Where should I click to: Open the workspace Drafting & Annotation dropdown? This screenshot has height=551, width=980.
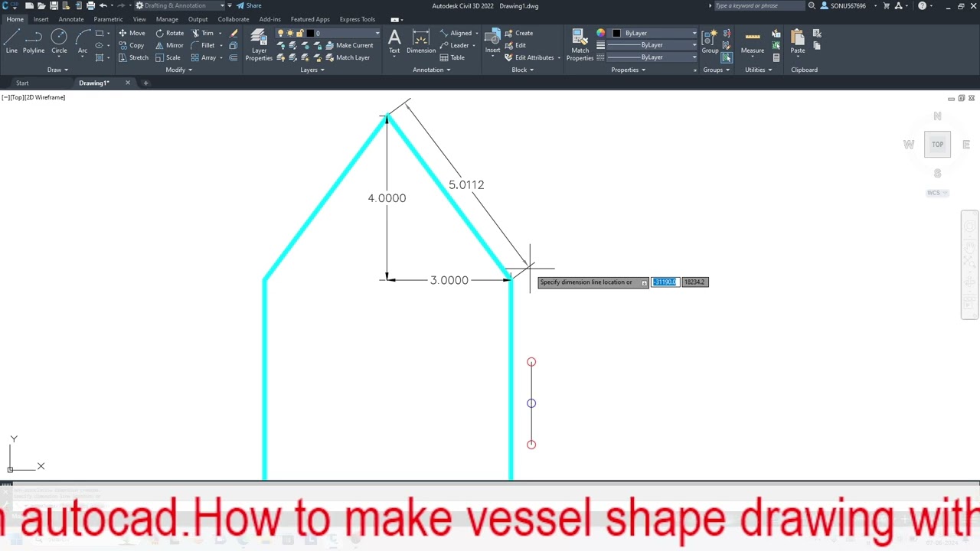point(180,5)
